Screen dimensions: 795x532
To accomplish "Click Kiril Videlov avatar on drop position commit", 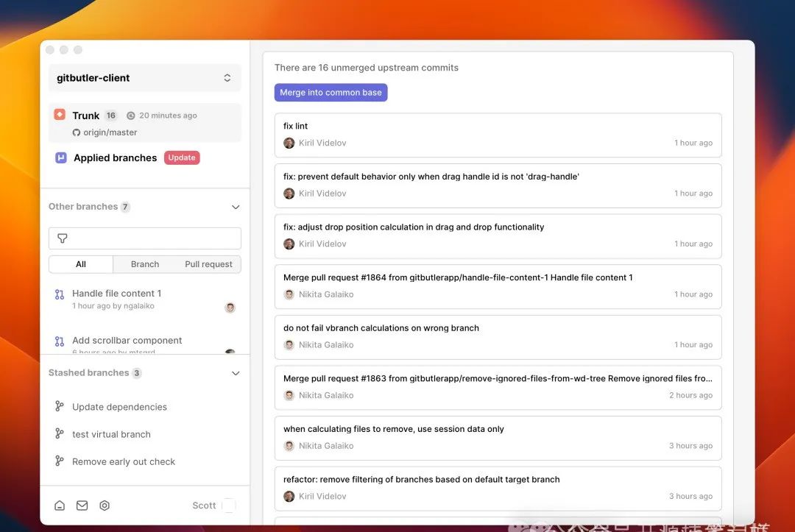I will (289, 244).
